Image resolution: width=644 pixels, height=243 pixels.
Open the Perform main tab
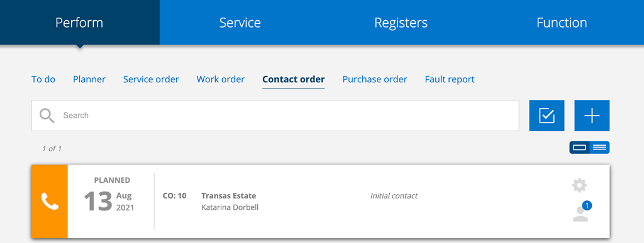tap(80, 23)
